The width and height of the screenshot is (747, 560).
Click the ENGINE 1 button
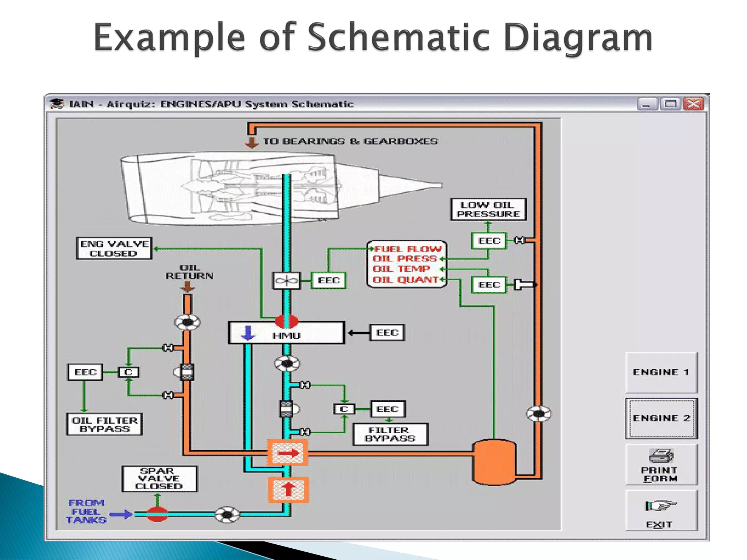tap(661, 372)
